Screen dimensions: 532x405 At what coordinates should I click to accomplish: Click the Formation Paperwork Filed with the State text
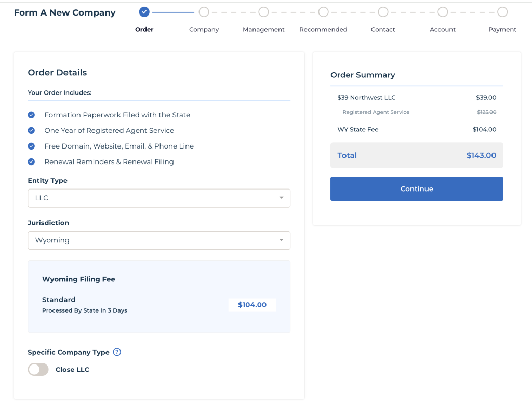[x=117, y=115]
